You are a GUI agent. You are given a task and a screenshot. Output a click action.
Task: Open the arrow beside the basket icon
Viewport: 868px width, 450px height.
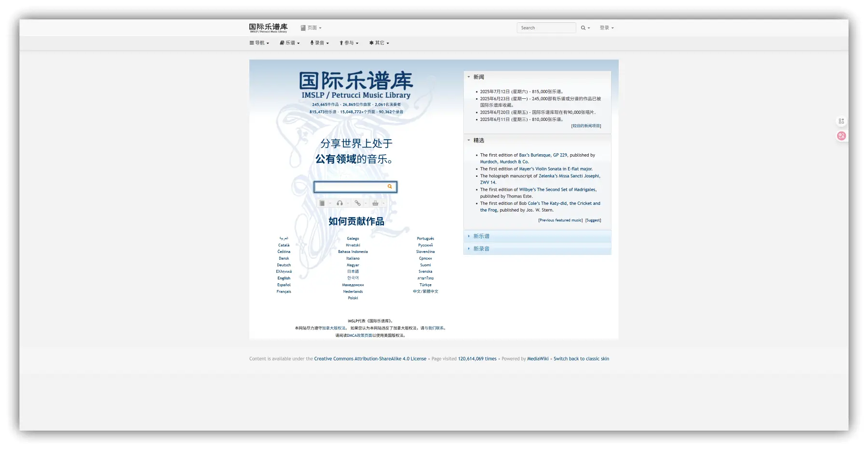point(383,203)
